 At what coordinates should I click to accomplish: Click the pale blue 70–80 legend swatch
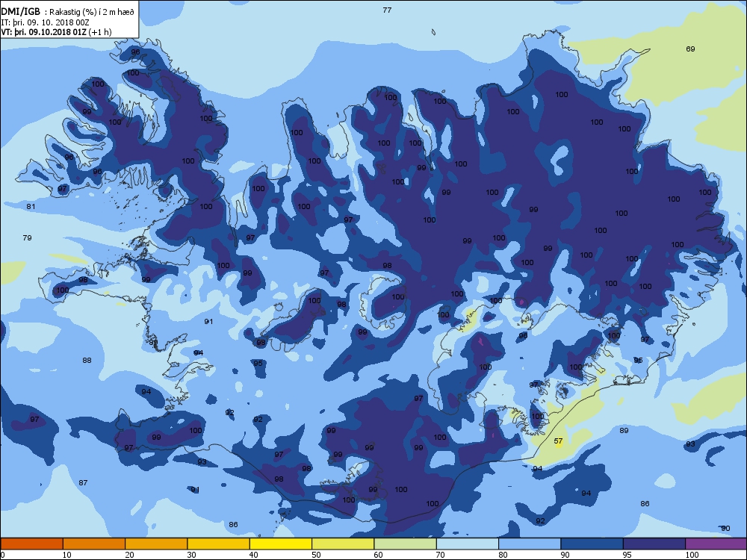click(468, 544)
